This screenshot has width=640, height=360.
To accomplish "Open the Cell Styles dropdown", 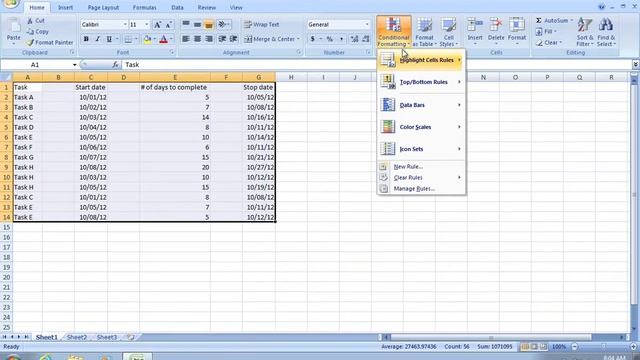I will (449, 32).
